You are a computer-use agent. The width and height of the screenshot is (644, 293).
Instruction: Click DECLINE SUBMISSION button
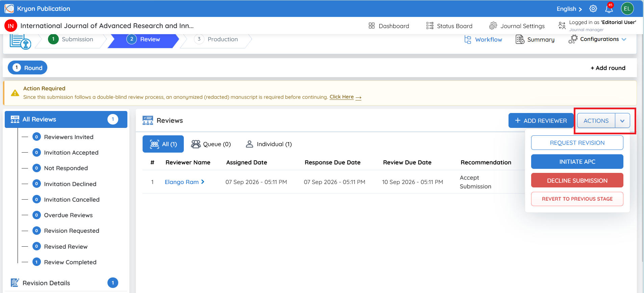tap(577, 180)
